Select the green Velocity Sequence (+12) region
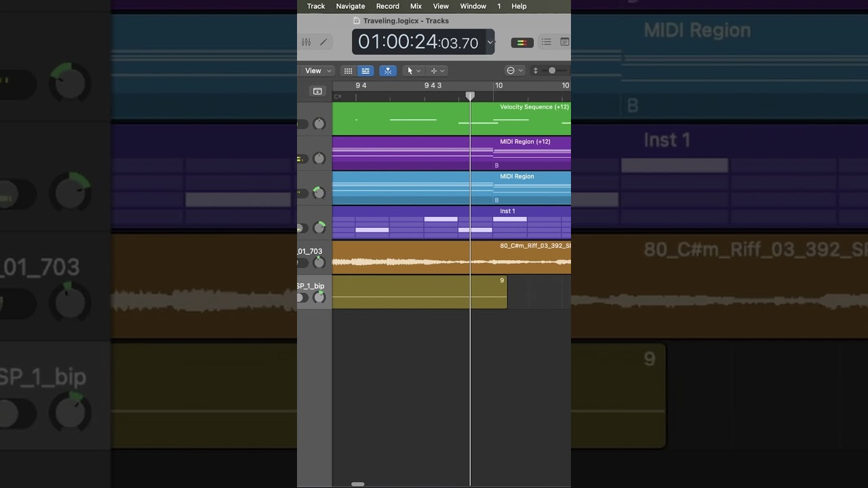The height and width of the screenshot is (488, 868). [x=452, y=119]
